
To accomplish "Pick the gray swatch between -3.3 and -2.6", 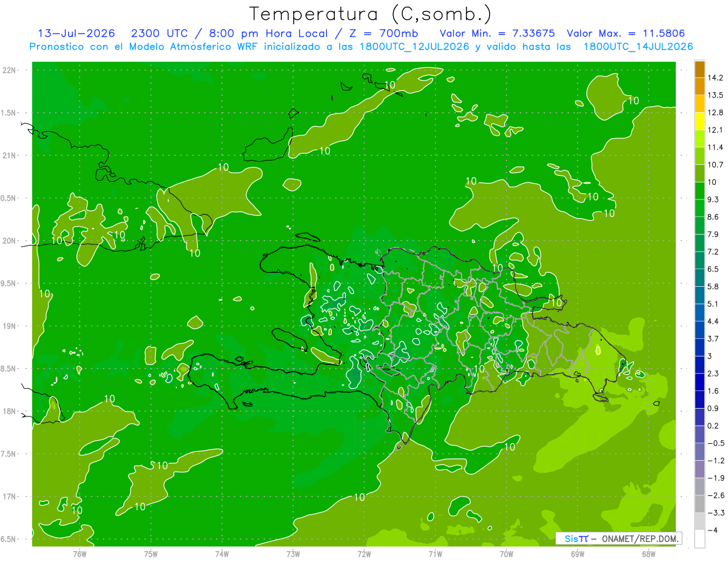I will (x=699, y=504).
